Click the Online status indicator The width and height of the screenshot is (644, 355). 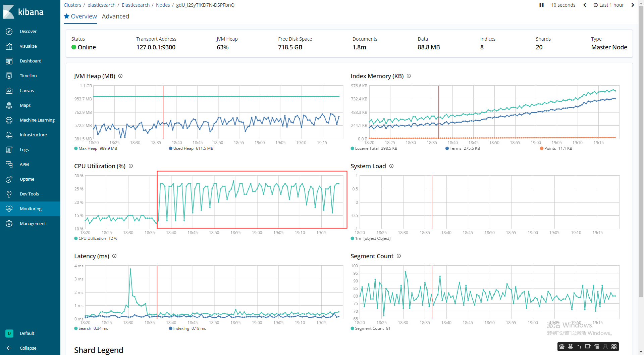pyautogui.click(x=84, y=47)
